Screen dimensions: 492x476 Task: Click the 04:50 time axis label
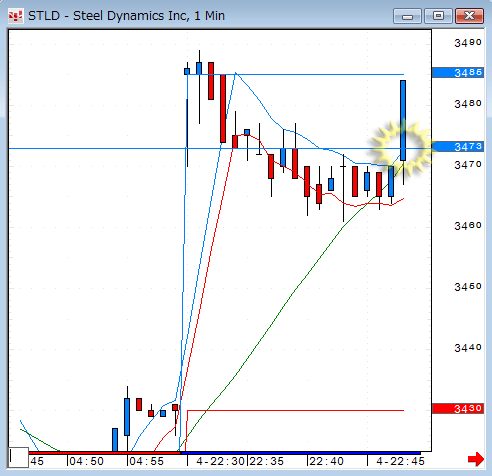pyautogui.click(x=87, y=461)
